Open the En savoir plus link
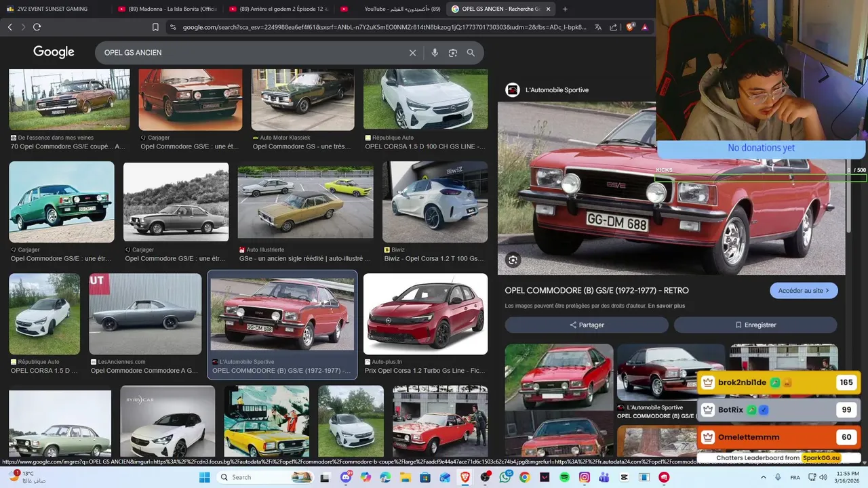Image resolution: width=868 pixels, height=488 pixels. pos(666,306)
